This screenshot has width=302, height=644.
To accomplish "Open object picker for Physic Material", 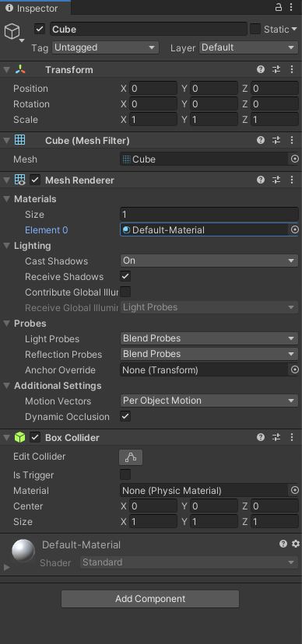I will (x=294, y=491).
